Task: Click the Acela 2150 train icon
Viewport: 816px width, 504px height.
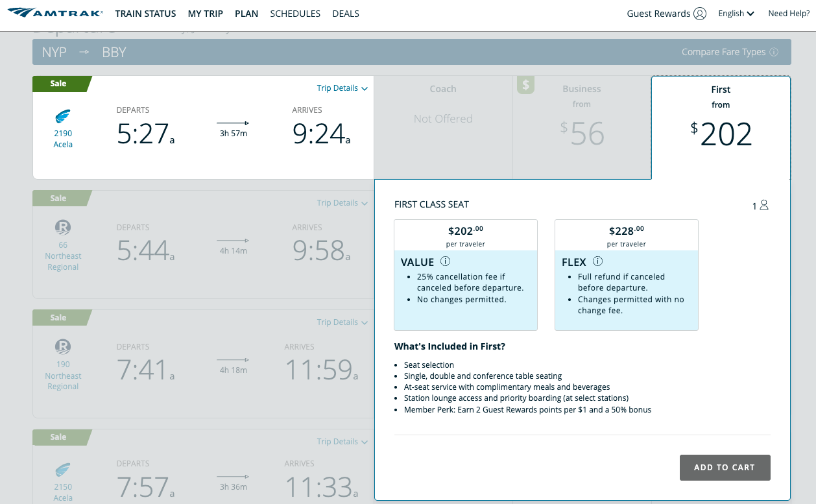Action: click(63, 470)
